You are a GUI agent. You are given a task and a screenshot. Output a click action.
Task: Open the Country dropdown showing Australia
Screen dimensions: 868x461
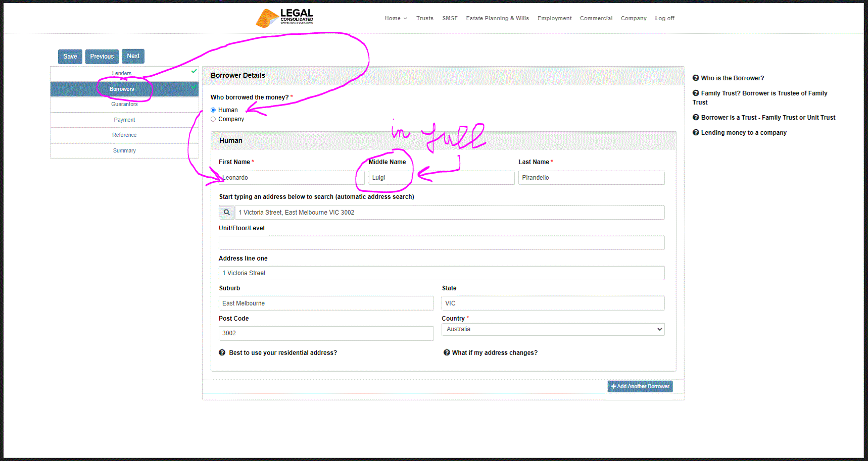pyautogui.click(x=553, y=329)
